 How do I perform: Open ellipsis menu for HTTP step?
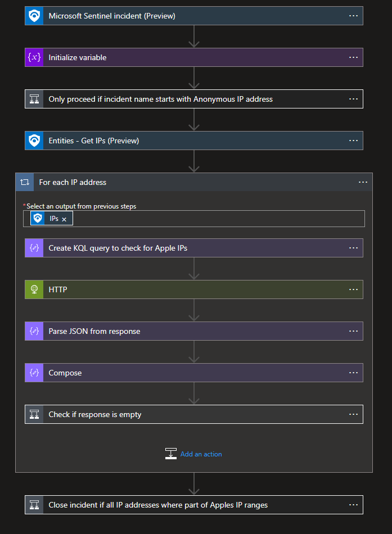click(354, 289)
